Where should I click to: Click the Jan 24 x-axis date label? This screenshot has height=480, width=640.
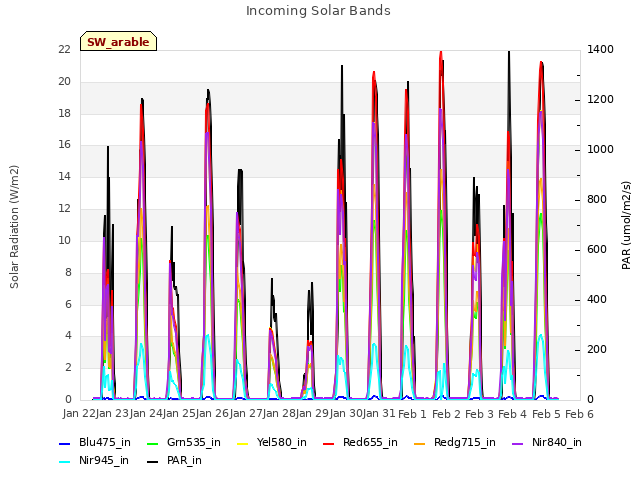(x=146, y=413)
